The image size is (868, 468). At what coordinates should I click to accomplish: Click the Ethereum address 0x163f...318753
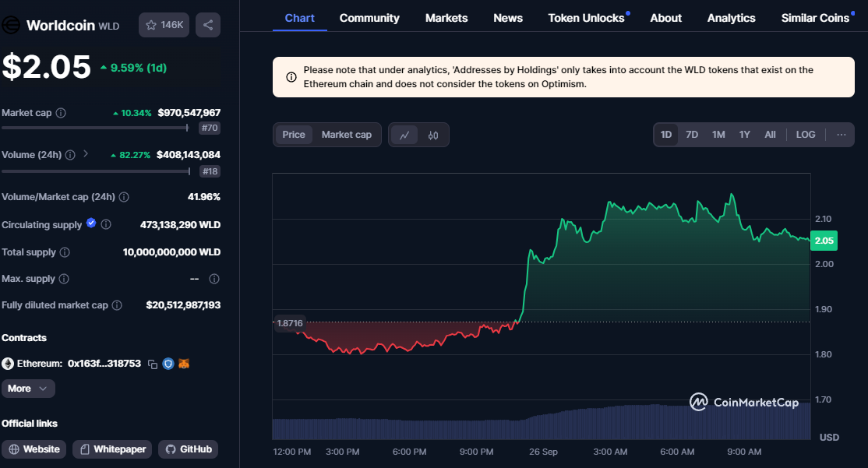click(104, 364)
